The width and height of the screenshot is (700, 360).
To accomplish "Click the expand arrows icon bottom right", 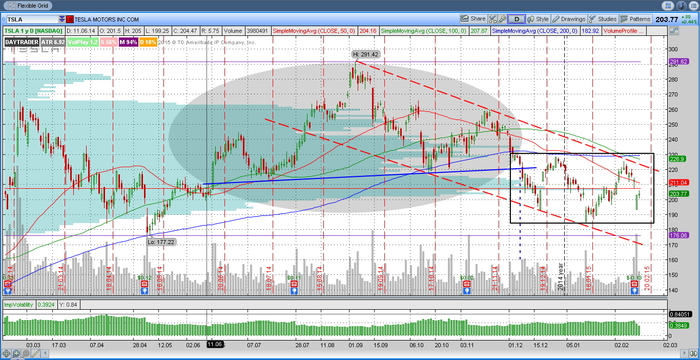I will coord(692,354).
